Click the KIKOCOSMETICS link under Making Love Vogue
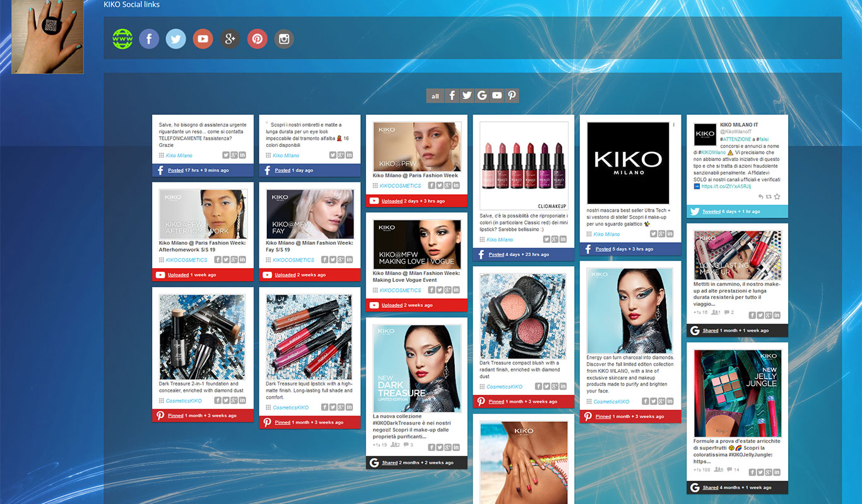Image resolution: width=862 pixels, height=504 pixels. pyautogui.click(x=400, y=290)
